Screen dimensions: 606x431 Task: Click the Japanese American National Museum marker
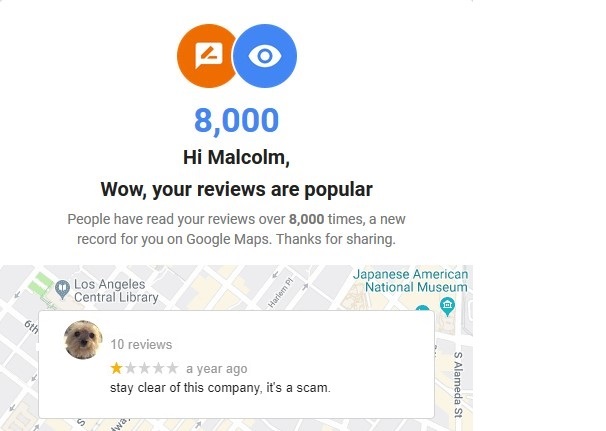point(447,306)
